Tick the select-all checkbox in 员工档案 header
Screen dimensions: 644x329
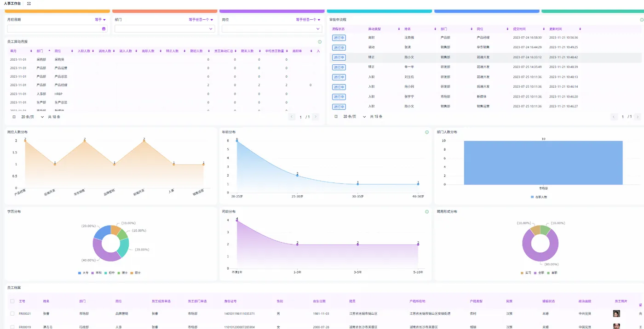pyautogui.click(x=12, y=301)
